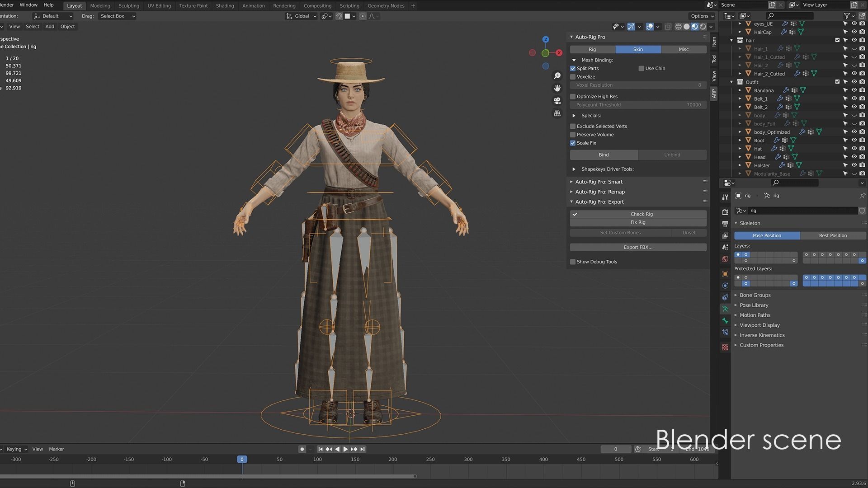The height and width of the screenshot is (488, 868).
Task: Open the Select Box drag dropdown
Action: coord(117,16)
